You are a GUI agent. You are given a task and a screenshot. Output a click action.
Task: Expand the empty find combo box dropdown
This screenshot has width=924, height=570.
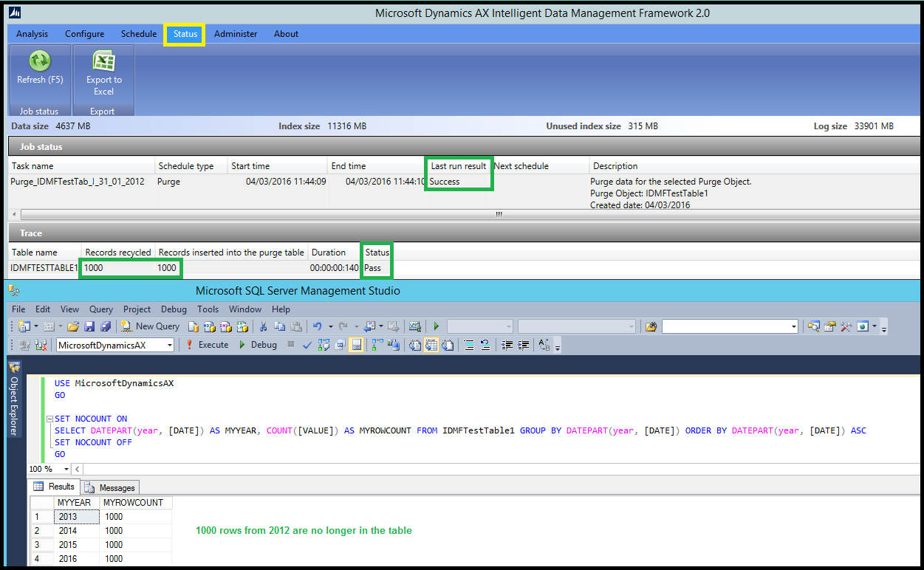coord(794,326)
